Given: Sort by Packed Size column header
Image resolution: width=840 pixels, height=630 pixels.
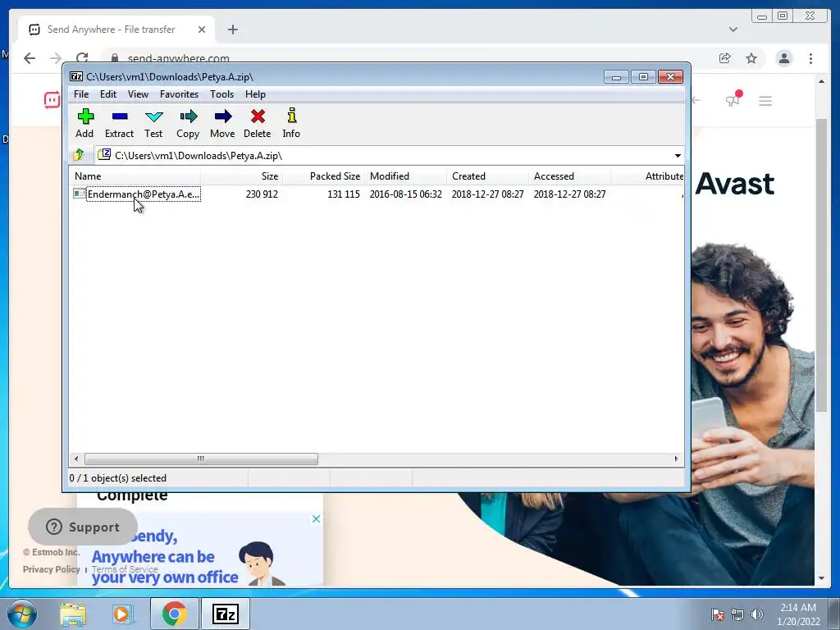Looking at the screenshot, I should point(323,176).
